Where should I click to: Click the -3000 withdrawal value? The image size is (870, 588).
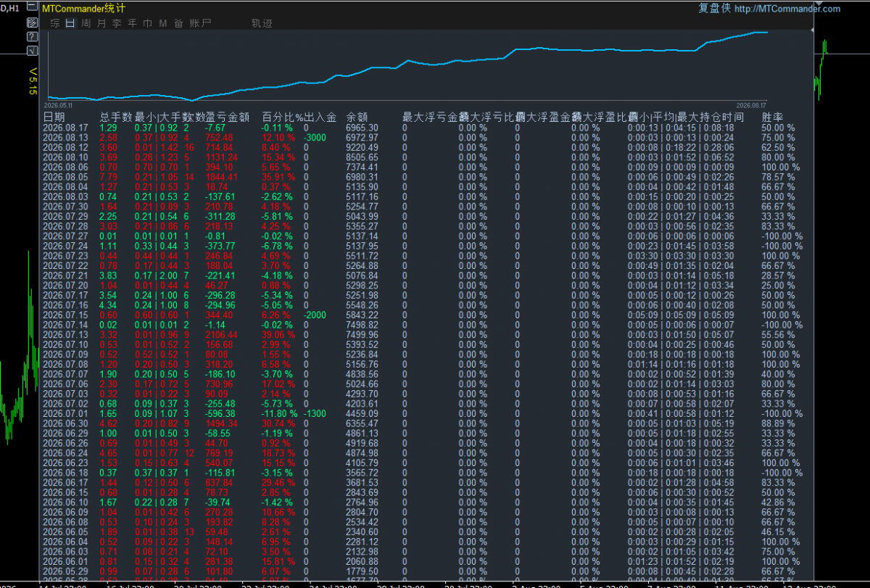click(x=315, y=138)
